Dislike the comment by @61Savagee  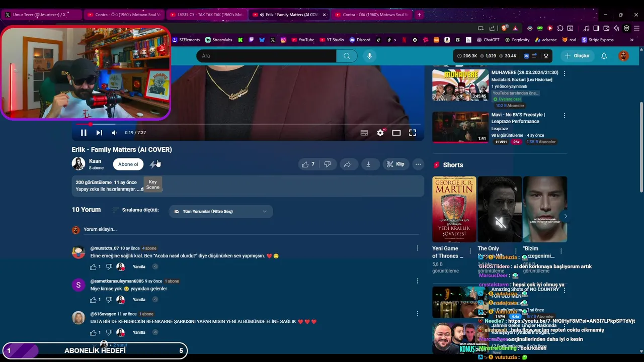pyautogui.click(x=109, y=332)
